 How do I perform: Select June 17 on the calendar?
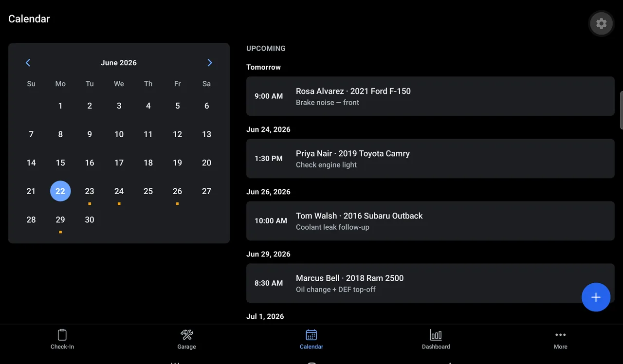click(x=119, y=163)
